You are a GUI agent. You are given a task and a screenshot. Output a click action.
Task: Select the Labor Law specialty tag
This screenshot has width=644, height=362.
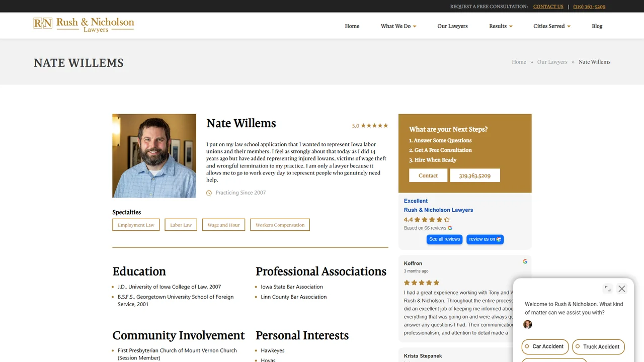click(181, 225)
